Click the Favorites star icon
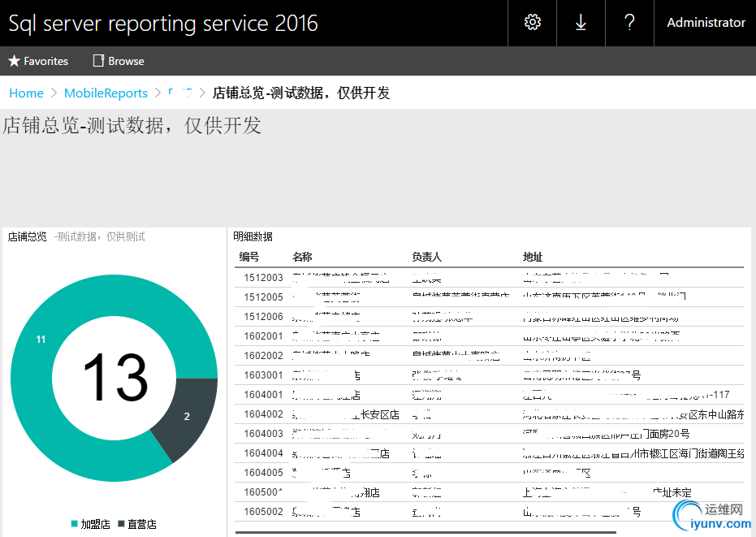Screen dimensions: 756x537 click(x=15, y=61)
